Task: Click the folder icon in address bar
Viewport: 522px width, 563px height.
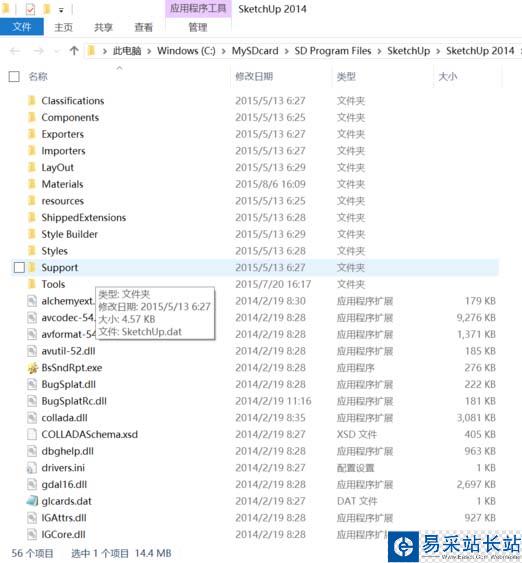Action: tap(92, 51)
